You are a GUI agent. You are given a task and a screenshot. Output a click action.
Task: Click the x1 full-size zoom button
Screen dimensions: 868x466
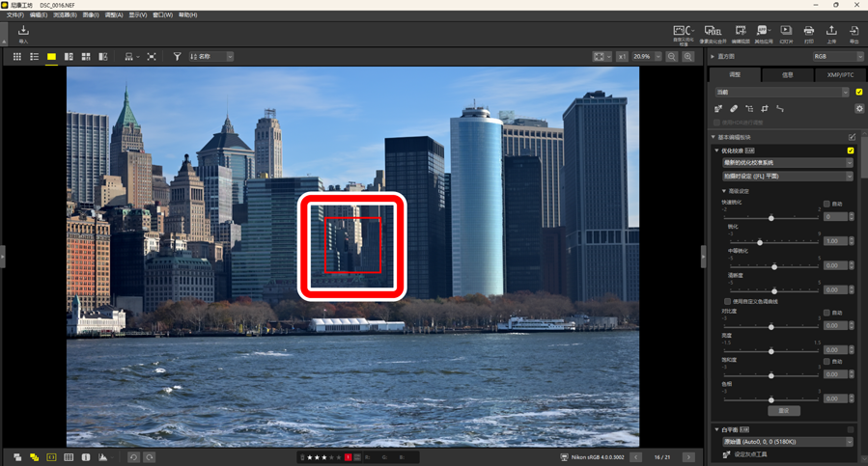pos(622,57)
